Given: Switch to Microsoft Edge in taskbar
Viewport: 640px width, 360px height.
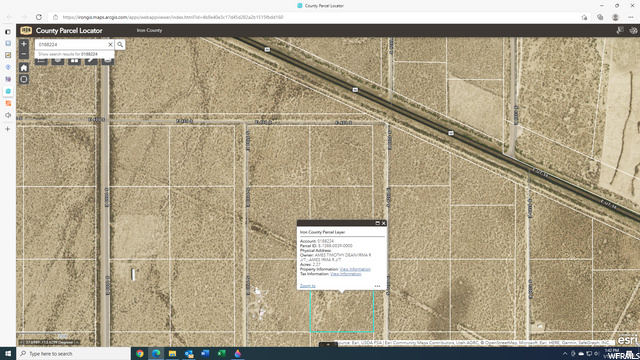Looking at the screenshot, I should 156,353.
